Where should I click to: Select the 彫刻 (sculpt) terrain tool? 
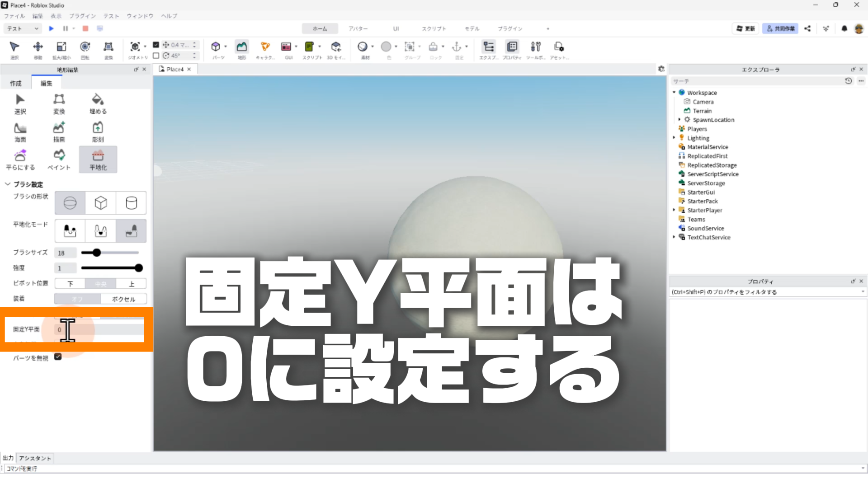98,132
